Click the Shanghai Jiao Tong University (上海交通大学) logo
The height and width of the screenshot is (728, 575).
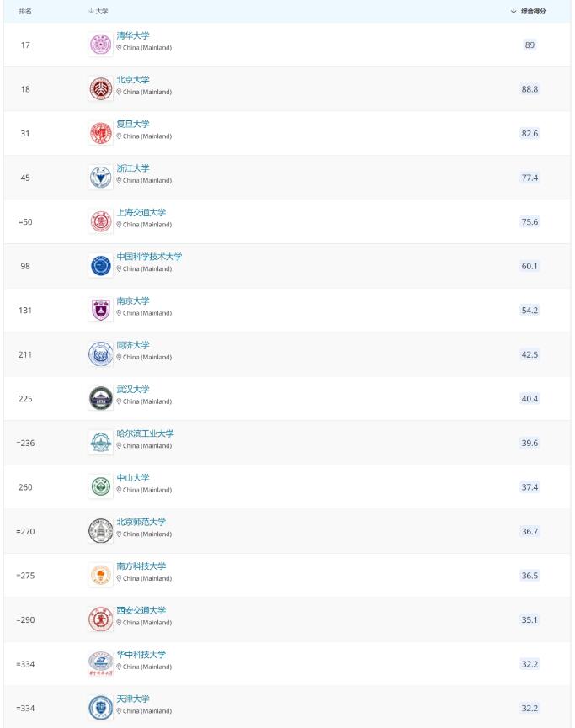pyautogui.click(x=100, y=221)
